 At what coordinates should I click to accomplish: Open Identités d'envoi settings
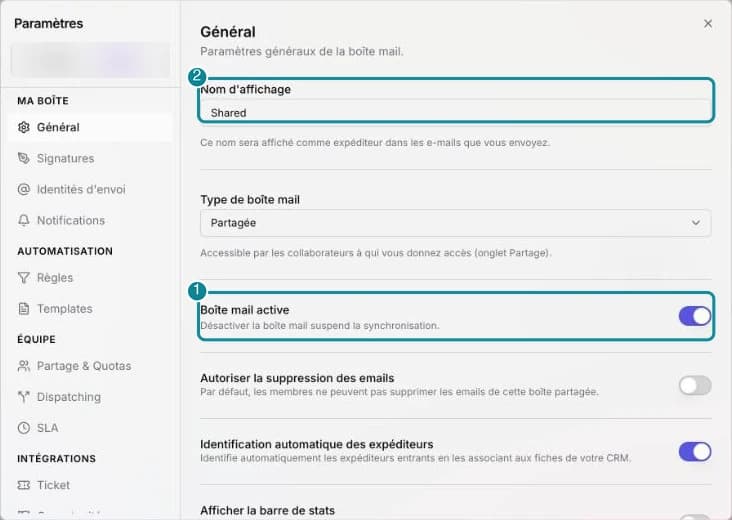click(91, 189)
